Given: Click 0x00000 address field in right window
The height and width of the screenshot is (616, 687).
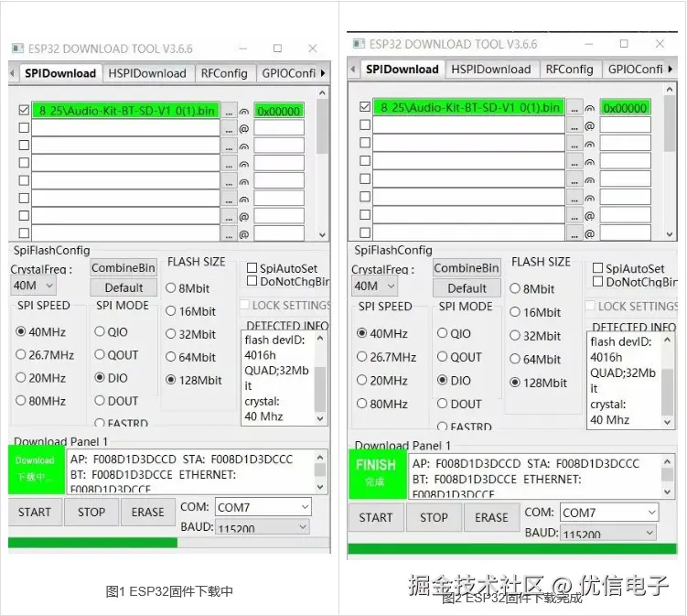Looking at the screenshot, I should pyautogui.click(x=625, y=107).
